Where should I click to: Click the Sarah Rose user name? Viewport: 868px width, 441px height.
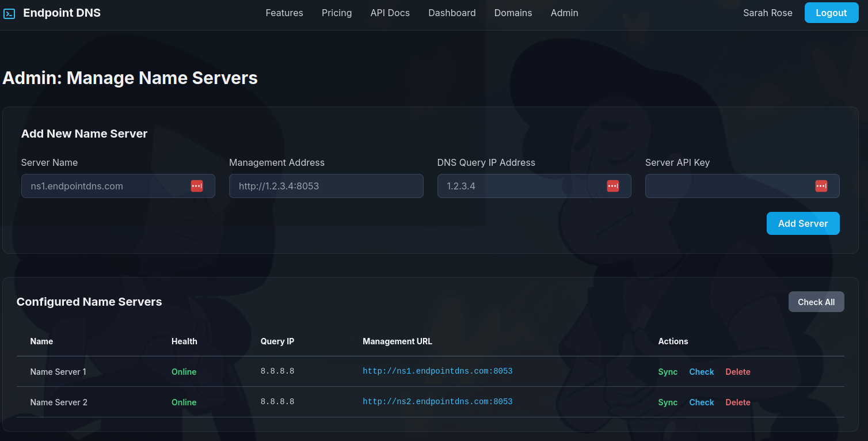[x=767, y=13]
